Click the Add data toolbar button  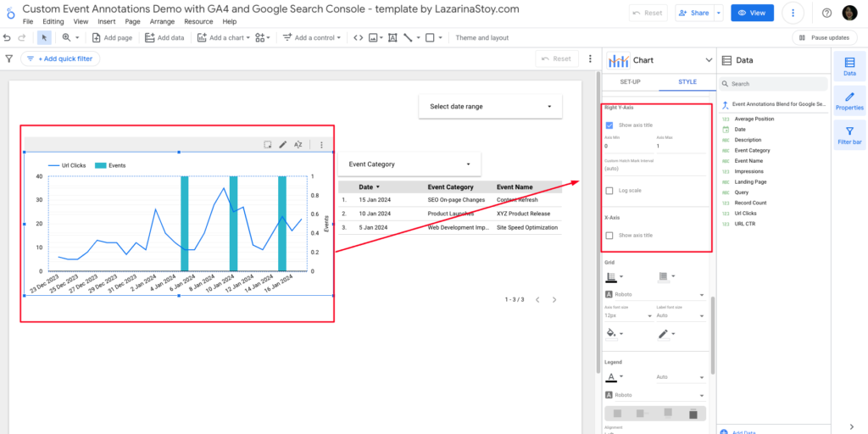(164, 37)
